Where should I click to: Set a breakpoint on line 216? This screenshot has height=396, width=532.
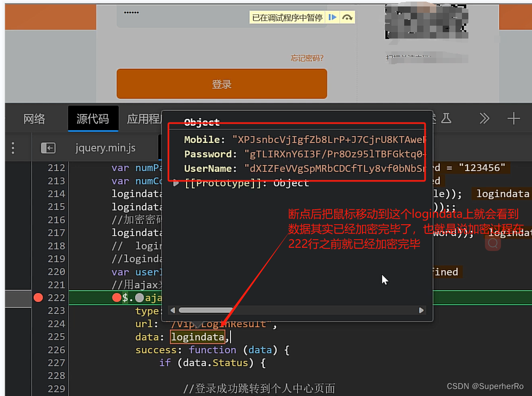click(x=56, y=220)
